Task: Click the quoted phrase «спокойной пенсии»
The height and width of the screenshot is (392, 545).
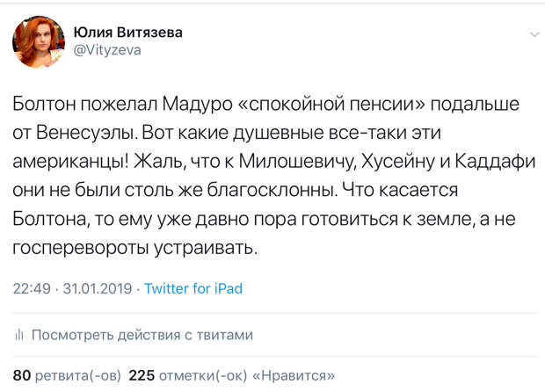Action: (331, 104)
